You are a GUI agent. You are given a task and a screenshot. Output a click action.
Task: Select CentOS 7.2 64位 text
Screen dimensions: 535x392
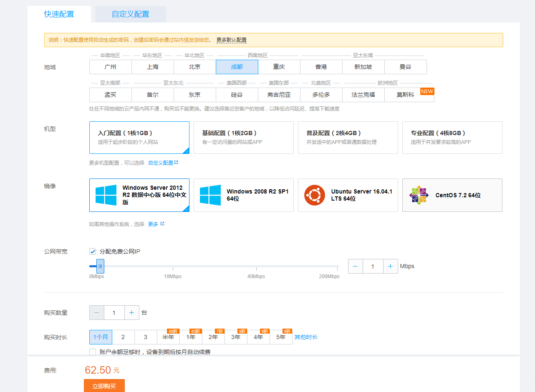click(458, 195)
